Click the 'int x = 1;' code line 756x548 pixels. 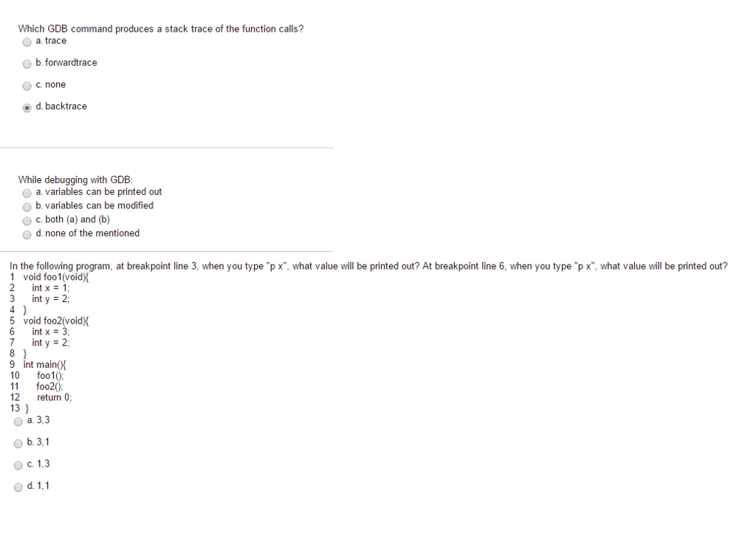(50, 288)
